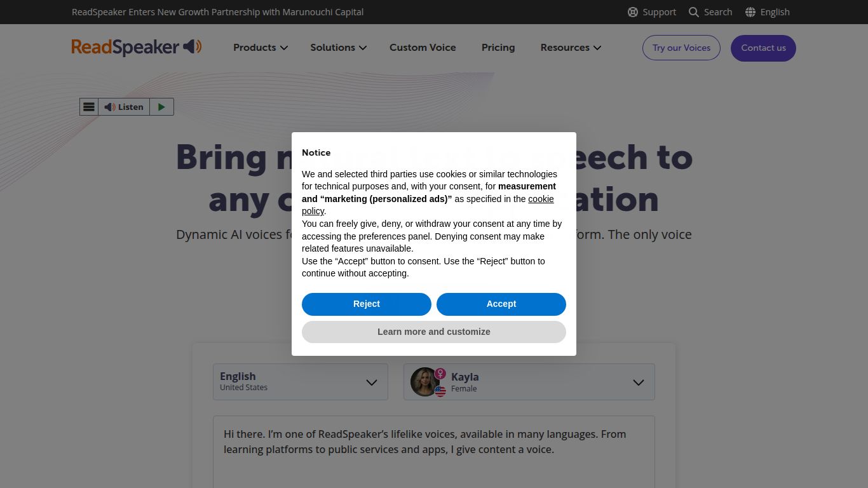This screenshot has width=868, height=488.
Task: Open Support via the headset icon
Action: point(632,11)
